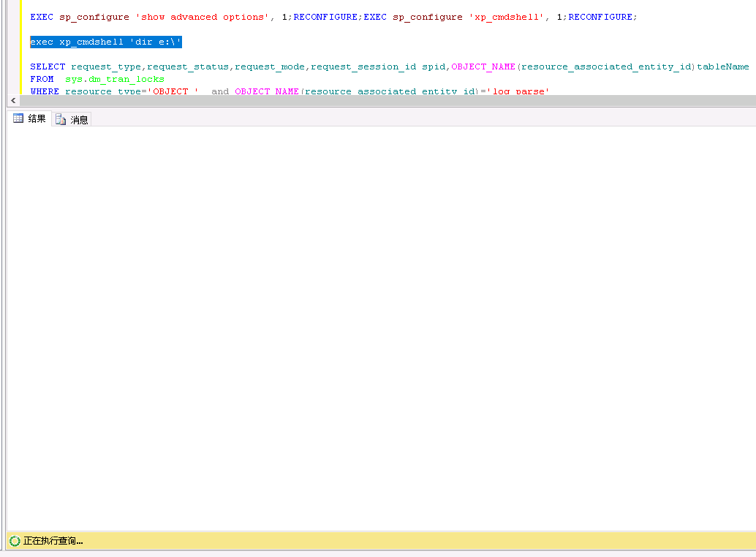Viewport: 756px width, 557px height.
Task: Click the 正在执行查询... status text
Action: 53,541
